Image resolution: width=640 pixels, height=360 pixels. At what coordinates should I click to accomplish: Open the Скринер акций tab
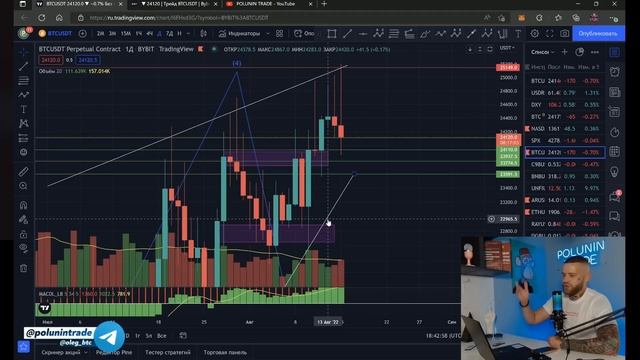[x=61, y=352]
